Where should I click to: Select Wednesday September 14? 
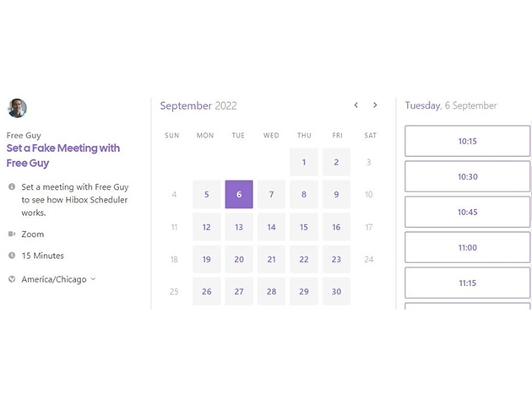click(271, 227)
